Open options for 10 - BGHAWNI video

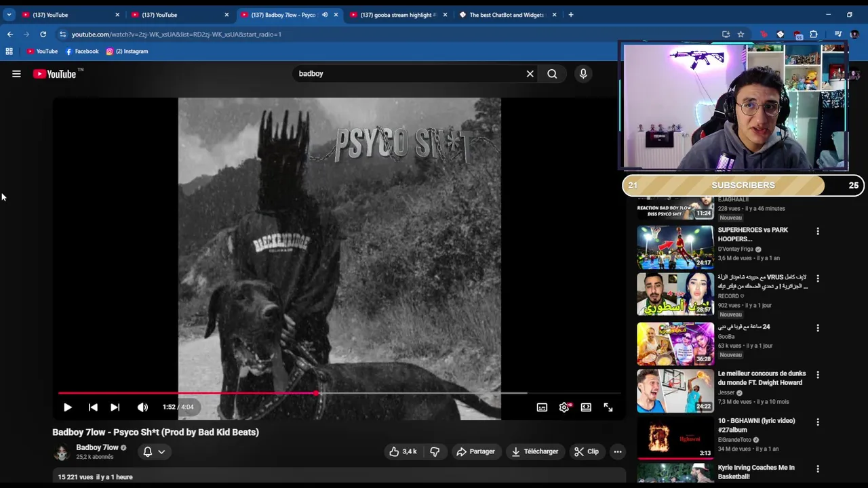[818, 422]
